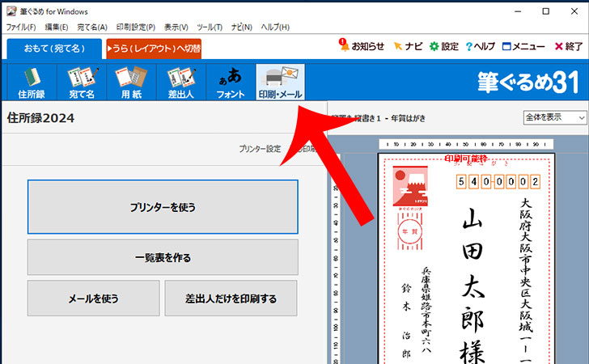The image size is (589, 364).
Task: Click the 一覧表を作る button
Action: coord(163,257)
